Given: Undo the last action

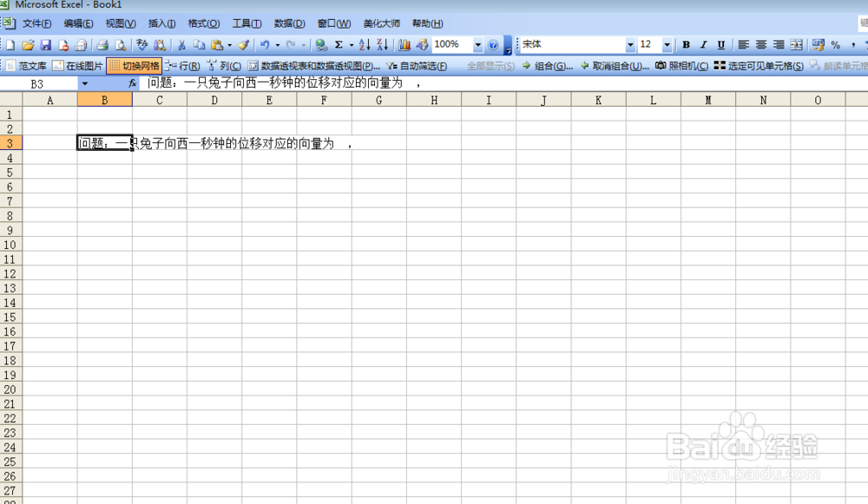Looking at the screenshot, I should click(x=265, y=45).
